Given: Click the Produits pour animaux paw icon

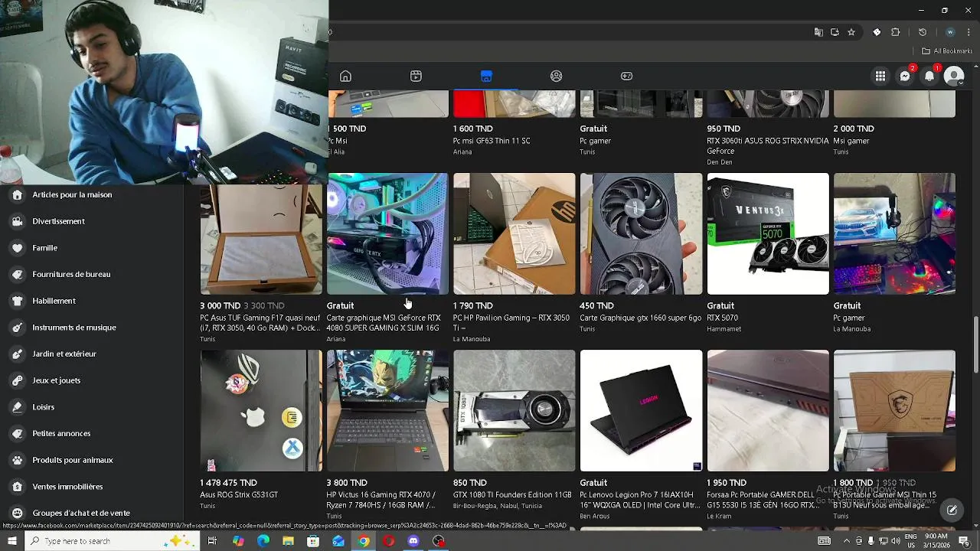Looking at the screenshot, I should (18, 460).
